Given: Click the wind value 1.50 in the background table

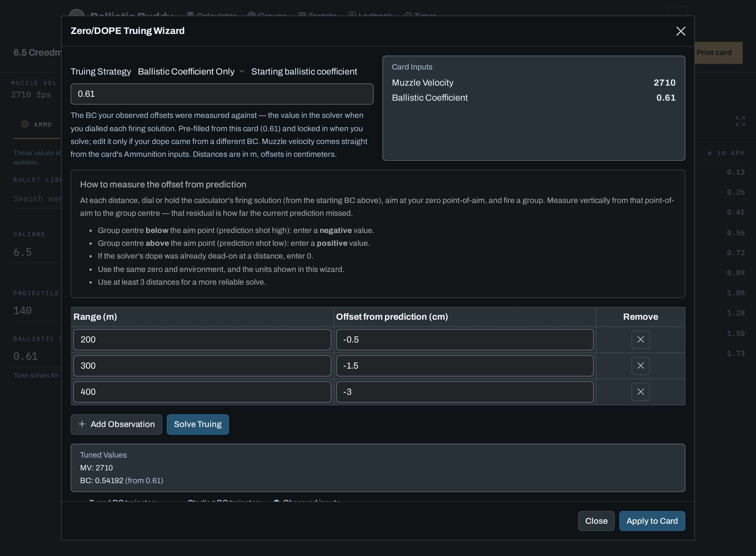Looking at the screenshot, I should pos(735,333).
